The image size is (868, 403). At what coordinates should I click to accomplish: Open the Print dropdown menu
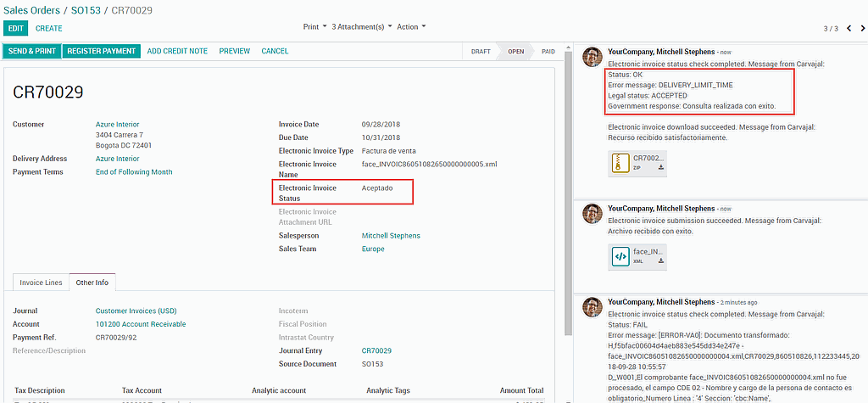315,27
